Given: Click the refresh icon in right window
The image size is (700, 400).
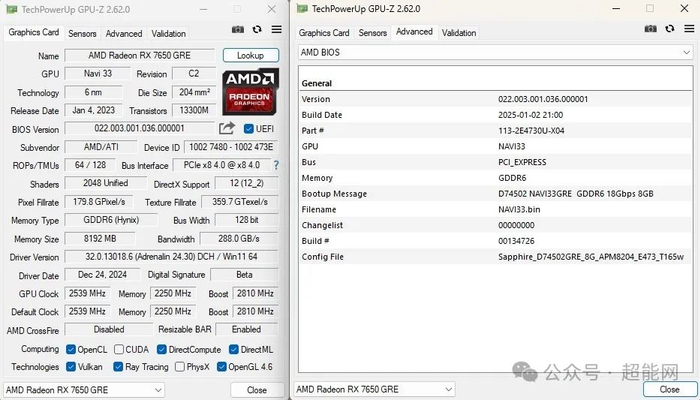Looking at the screenshot, I should tap(670, 29).
